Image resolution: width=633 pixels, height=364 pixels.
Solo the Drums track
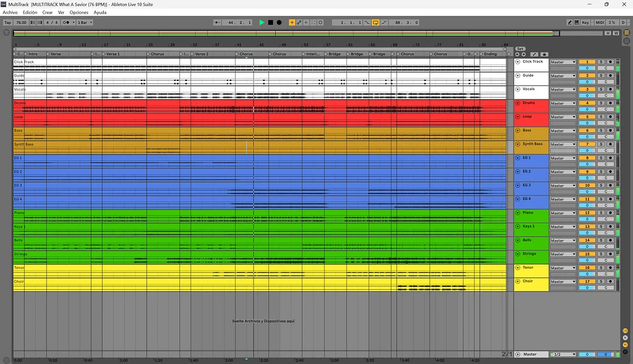coord(601,103)
